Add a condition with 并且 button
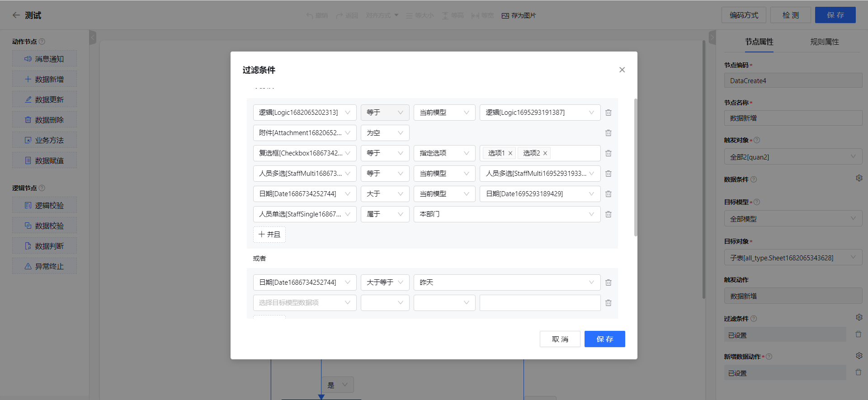The image size is (868, 400). pyautogui.click(x=269, y=235)
